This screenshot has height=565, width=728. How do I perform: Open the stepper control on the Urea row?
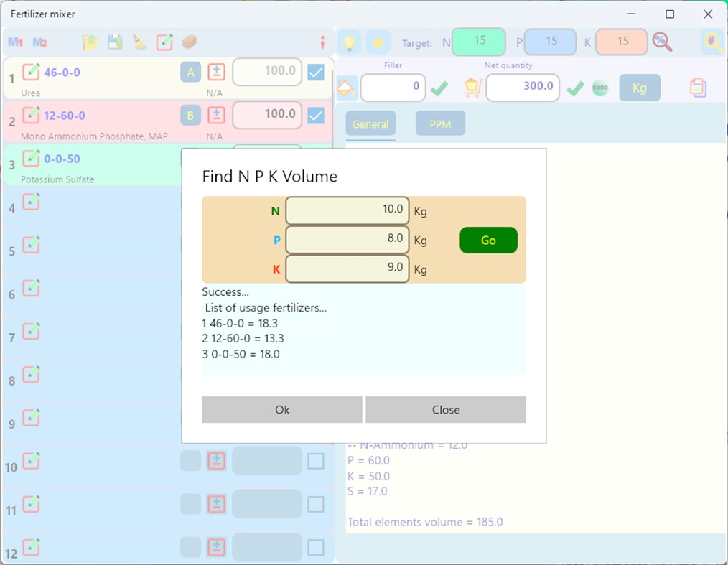pos(216,72)
